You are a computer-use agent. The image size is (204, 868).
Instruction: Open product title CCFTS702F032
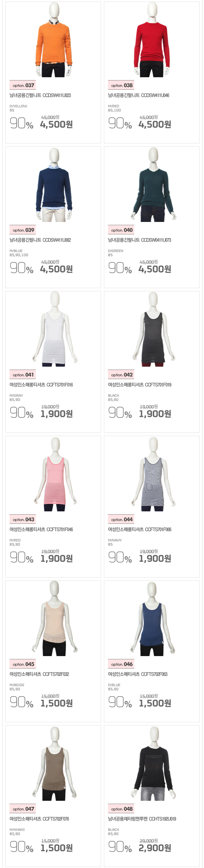(x=39, y=674)
